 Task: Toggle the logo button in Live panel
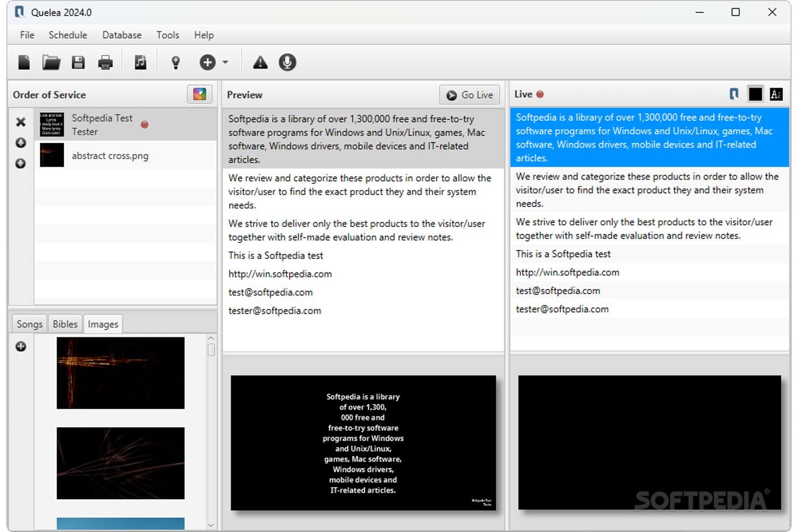pos(734,94)
